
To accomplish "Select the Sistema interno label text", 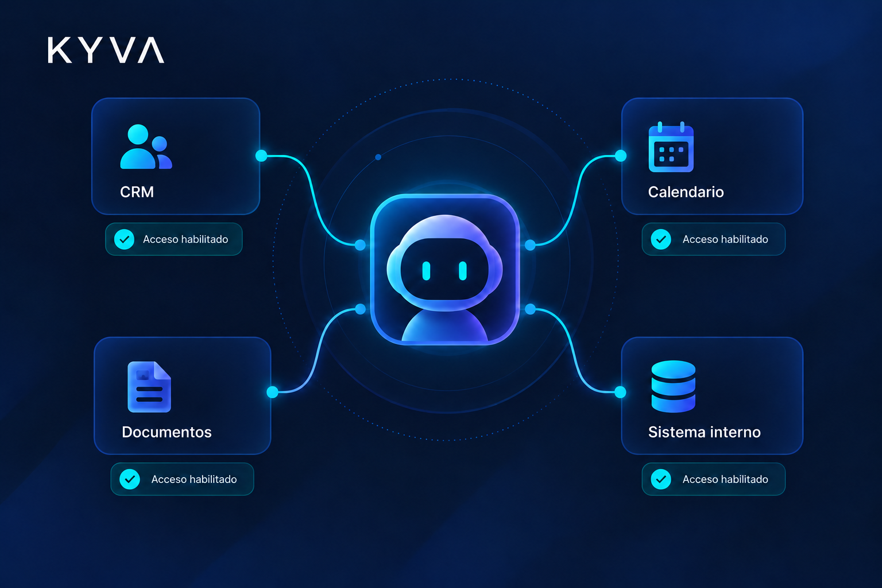I will (x=704, y=432).
